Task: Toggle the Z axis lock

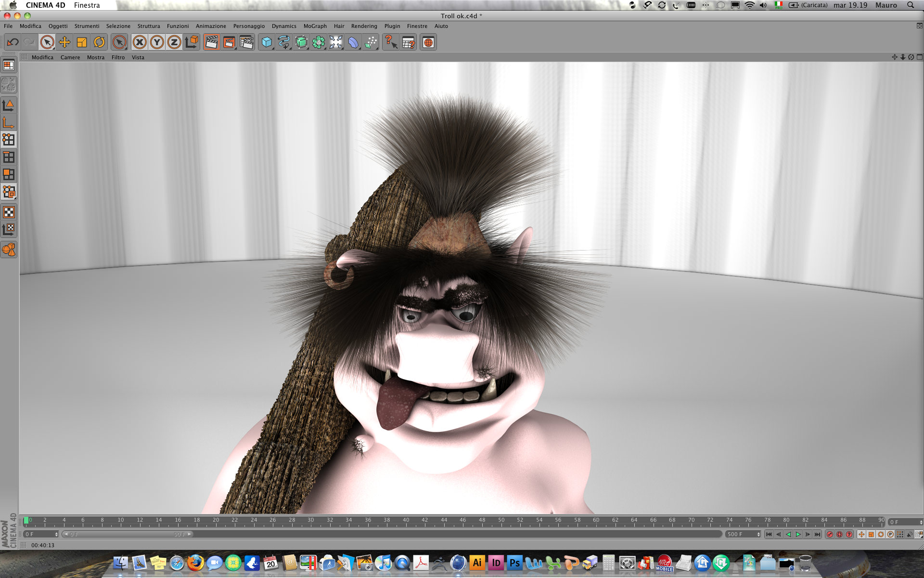Action: click(x=174, y=42)
